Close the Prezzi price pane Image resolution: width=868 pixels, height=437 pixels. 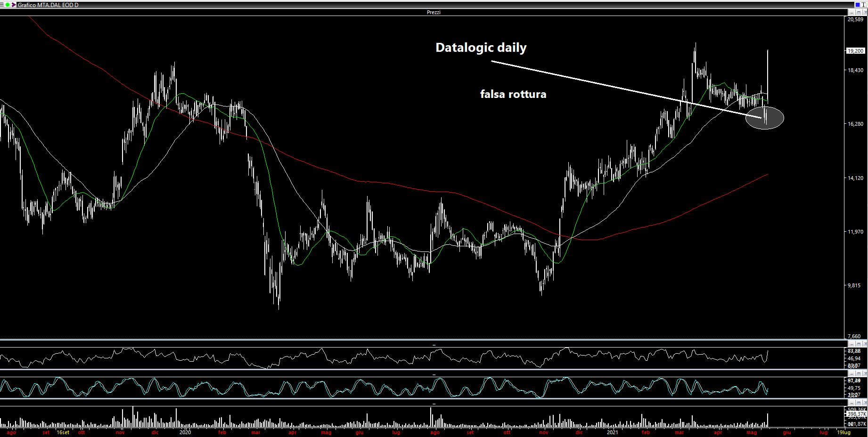tap(865, 12)
